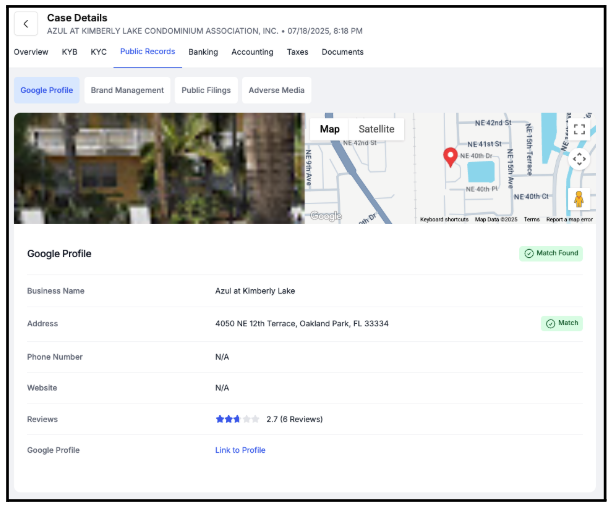Click the Website N/A value
The image size is (612, 507).
(222, 388)
